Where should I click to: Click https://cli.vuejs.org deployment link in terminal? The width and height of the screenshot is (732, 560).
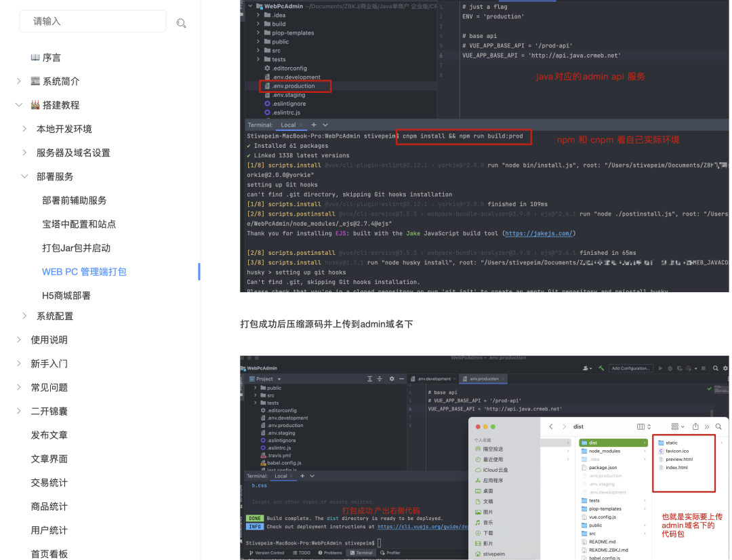(x=422, y=526)
